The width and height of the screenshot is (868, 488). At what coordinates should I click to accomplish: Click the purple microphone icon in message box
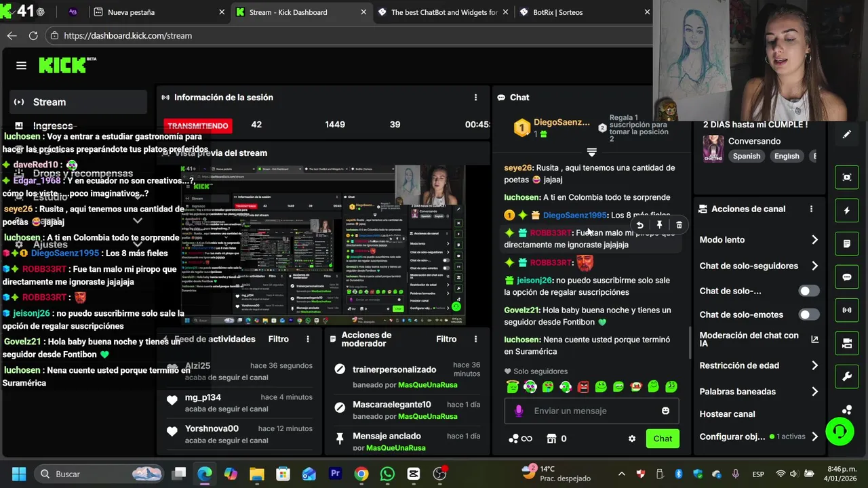coord(519,411)
